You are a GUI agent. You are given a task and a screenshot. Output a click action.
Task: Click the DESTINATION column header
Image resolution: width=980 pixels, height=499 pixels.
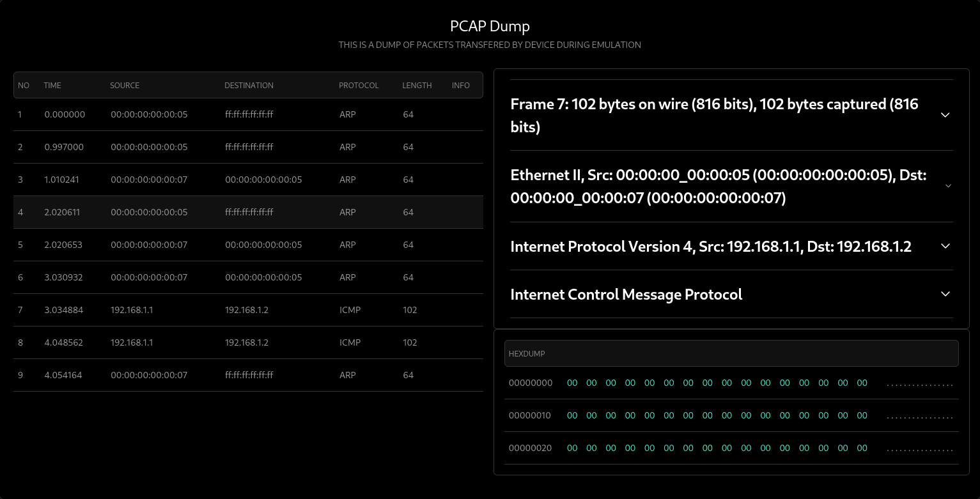coord(249,85)
